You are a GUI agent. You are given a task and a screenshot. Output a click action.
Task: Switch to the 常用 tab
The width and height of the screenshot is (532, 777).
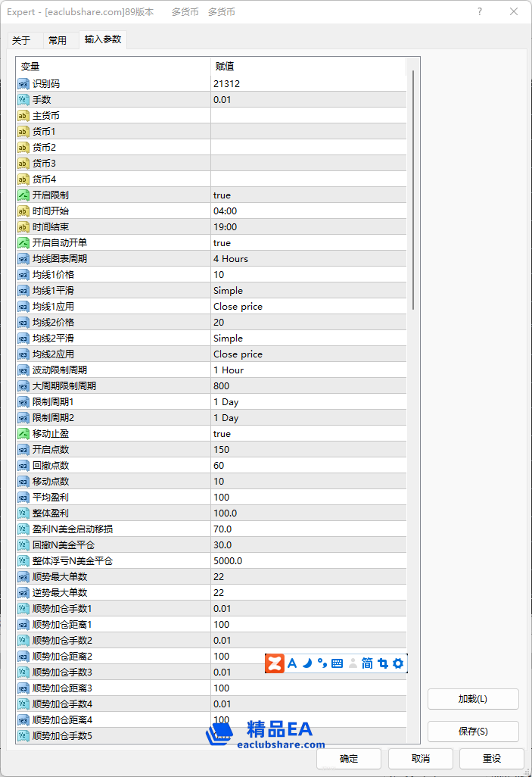[x=58, y=40]
